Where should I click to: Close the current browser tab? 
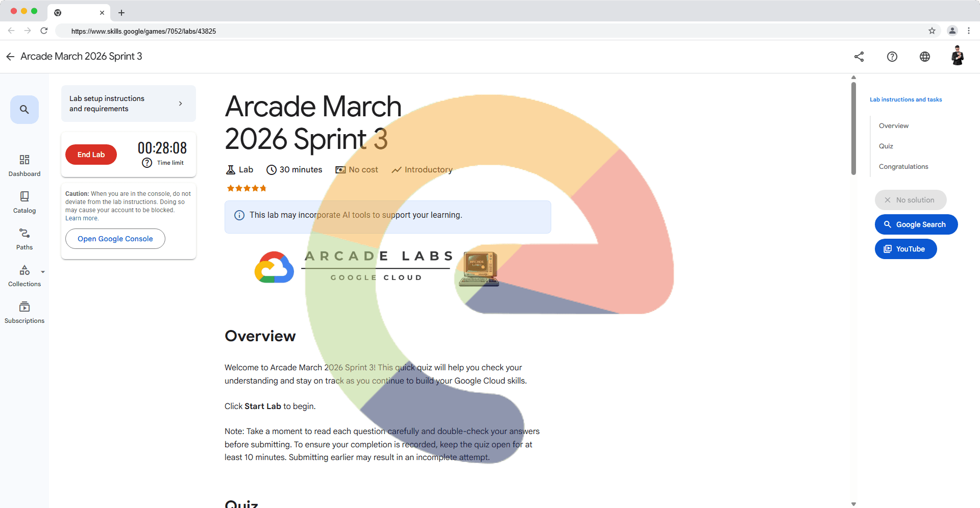(x=102, y=13)
